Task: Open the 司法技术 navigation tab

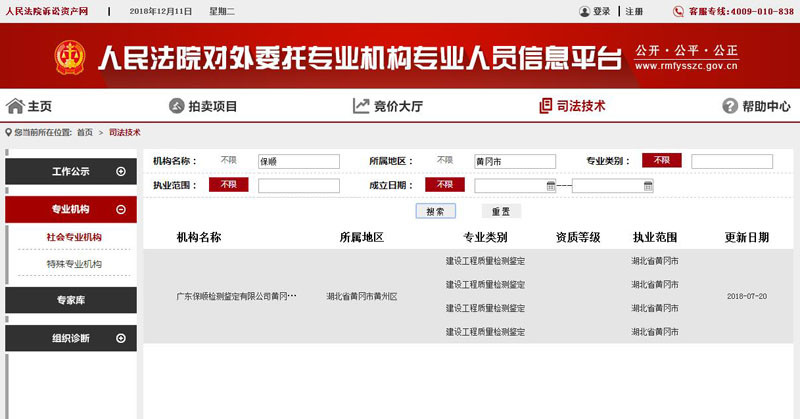Action: point(572,106)
